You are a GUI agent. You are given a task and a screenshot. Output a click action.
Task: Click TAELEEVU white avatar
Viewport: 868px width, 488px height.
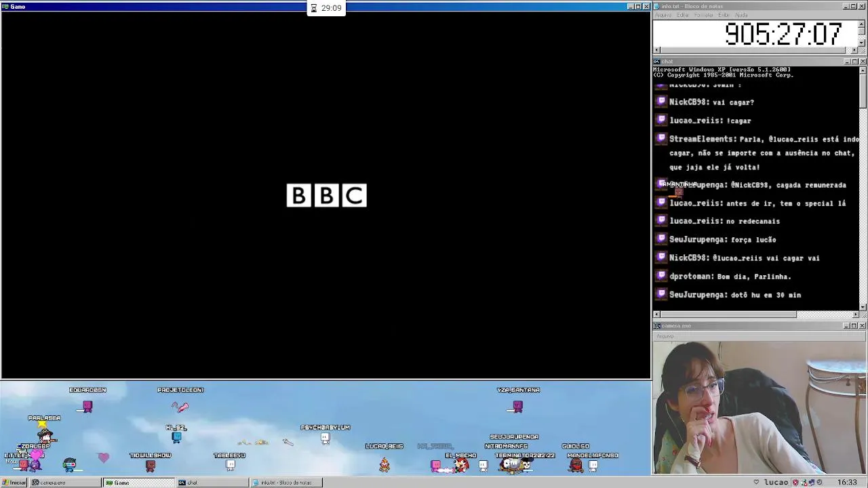tap(231, 465)
